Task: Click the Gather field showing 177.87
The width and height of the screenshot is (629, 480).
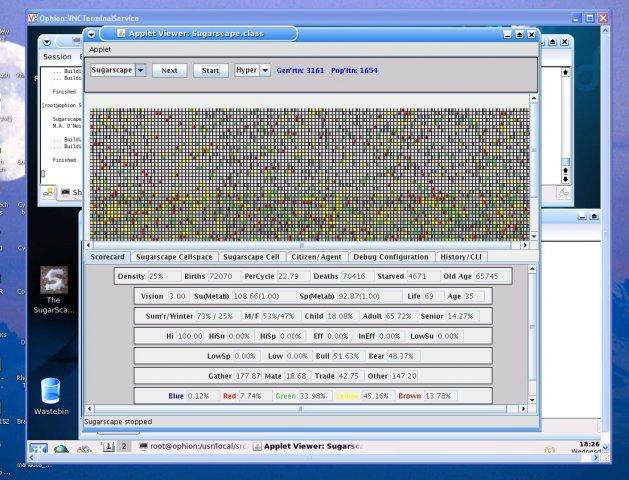Action: (248, 376)
